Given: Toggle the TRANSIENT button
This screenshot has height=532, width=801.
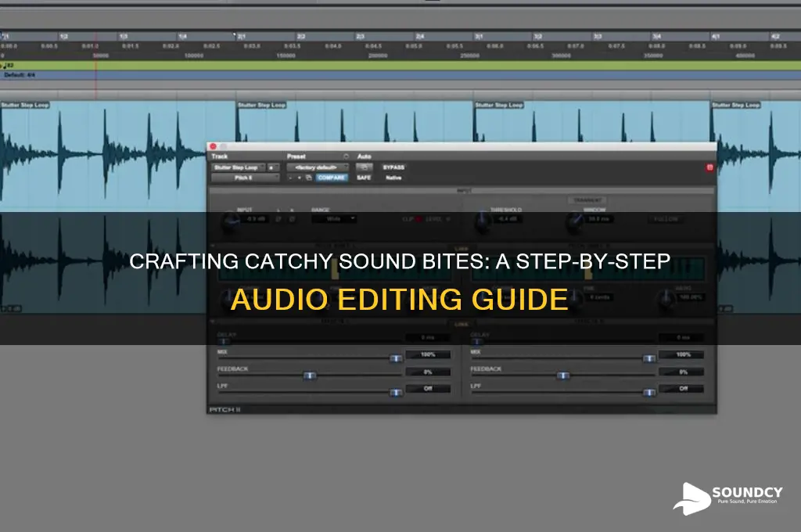Looking at the screenshot, I should point(587,200).
